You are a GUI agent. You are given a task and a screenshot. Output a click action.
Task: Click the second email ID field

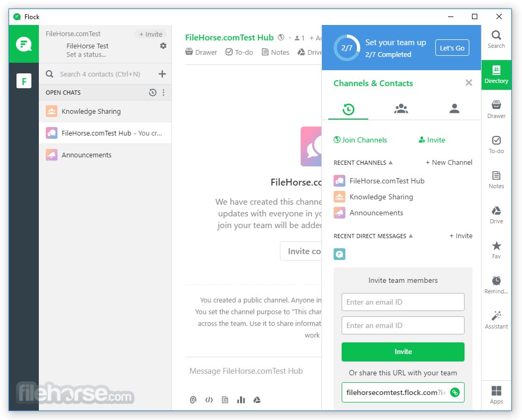[x=403, y=325]
